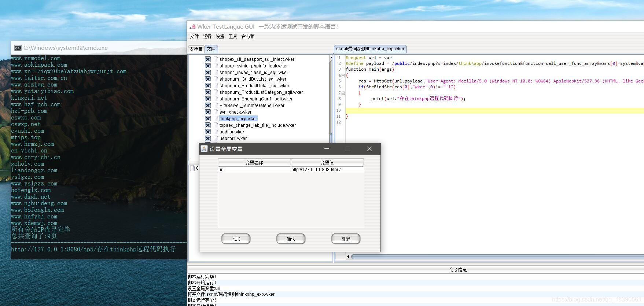Switch to the 支持库 tab
This screenshot has height=306, width=644.
196,49
